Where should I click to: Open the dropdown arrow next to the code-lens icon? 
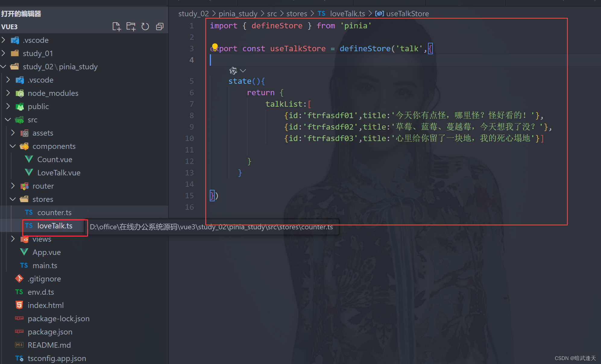(x=243, y=71)
